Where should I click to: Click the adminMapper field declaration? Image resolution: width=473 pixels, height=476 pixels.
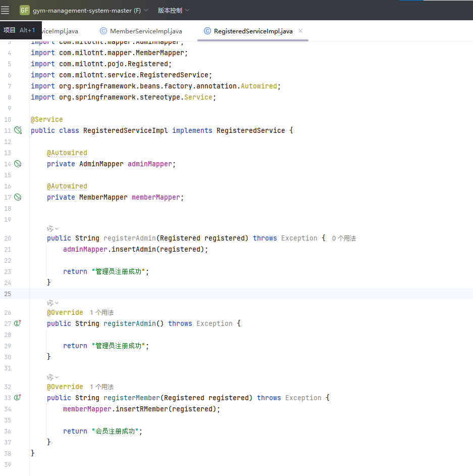(150, 164)
